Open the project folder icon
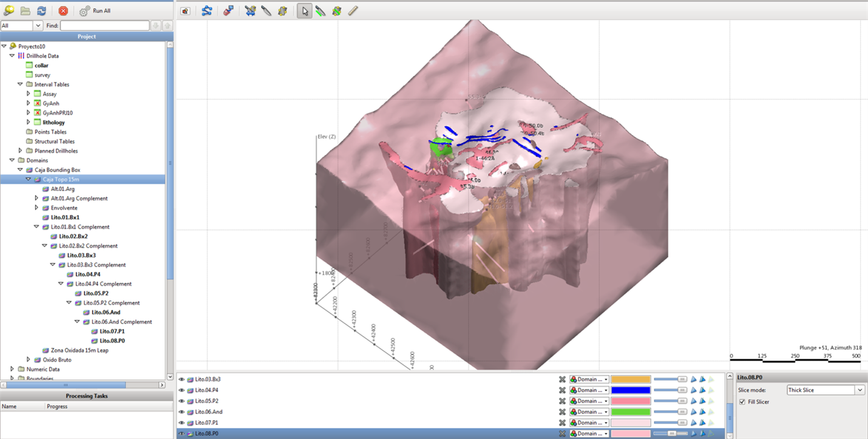This screenshot has width=868, height=439. [x=25, y=11]
